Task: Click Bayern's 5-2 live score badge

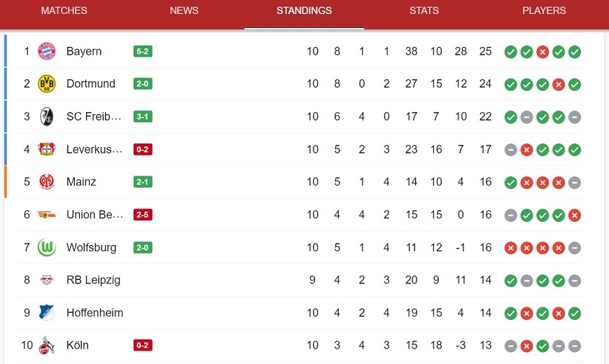Action: [143, 51]
